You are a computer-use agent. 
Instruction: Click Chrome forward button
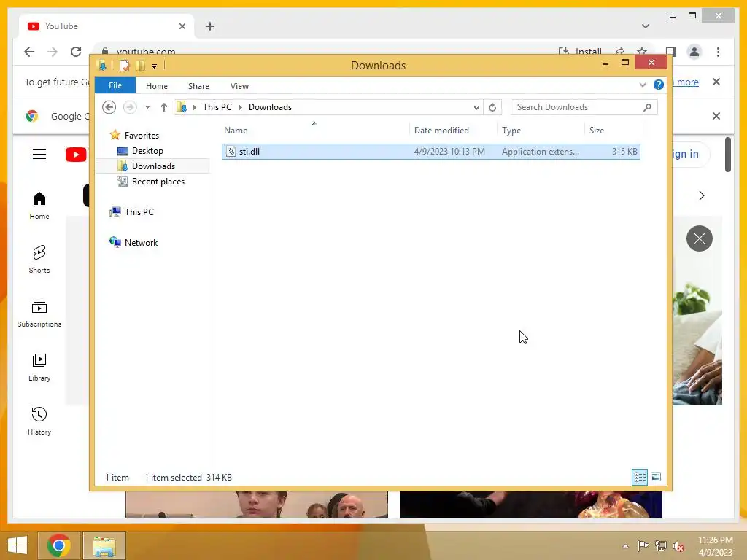tap(53, 52)
